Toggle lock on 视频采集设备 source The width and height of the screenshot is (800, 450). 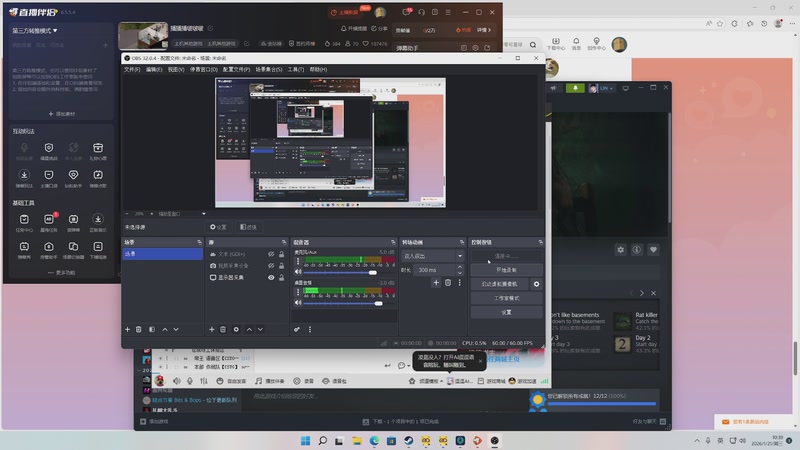coord(281,266)
